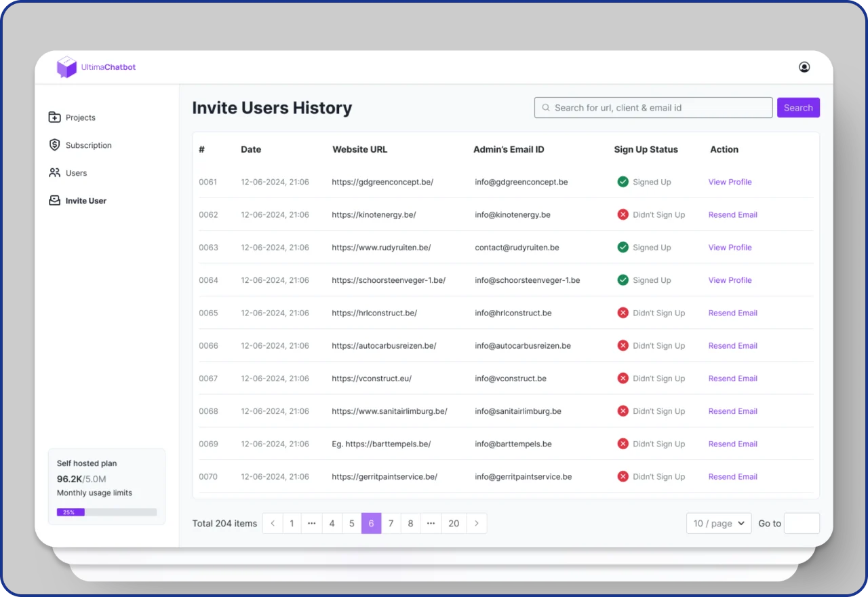Click the Action column header
The image size is (868, 597).
[724, 149]
